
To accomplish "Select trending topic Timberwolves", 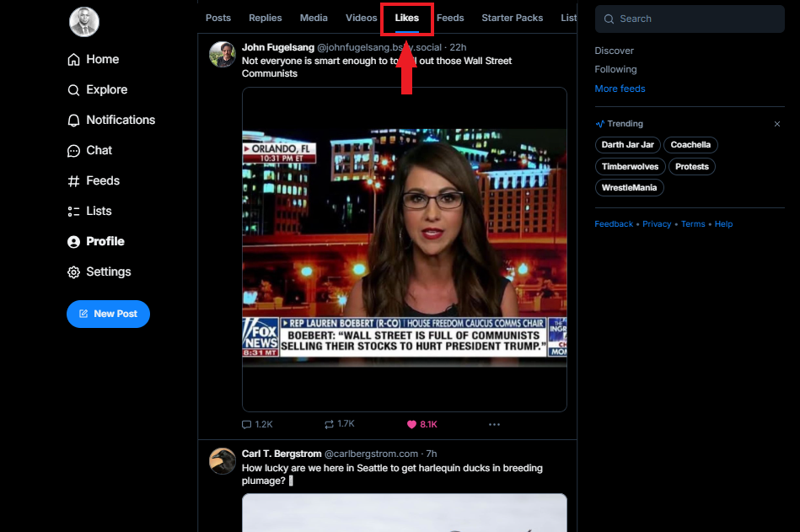I will pyautogui.click(x=630, y=167).
